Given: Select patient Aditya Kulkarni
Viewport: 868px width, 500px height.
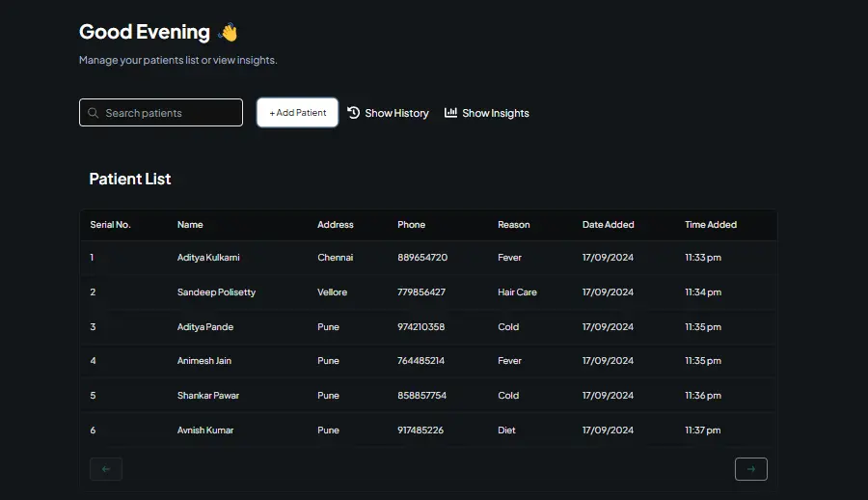Looking at the screenshot, I should click(x=208, y=257).
